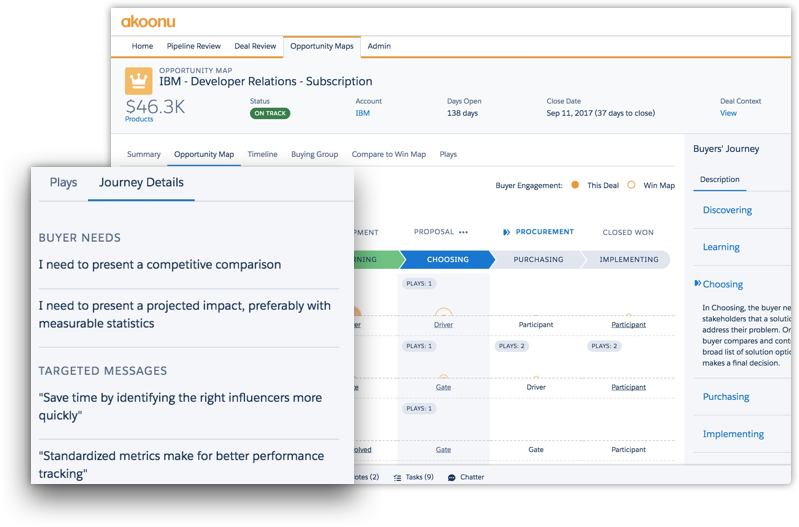Click the hollow Win Map legend circle
799x527 pixels.
[631, 185]
